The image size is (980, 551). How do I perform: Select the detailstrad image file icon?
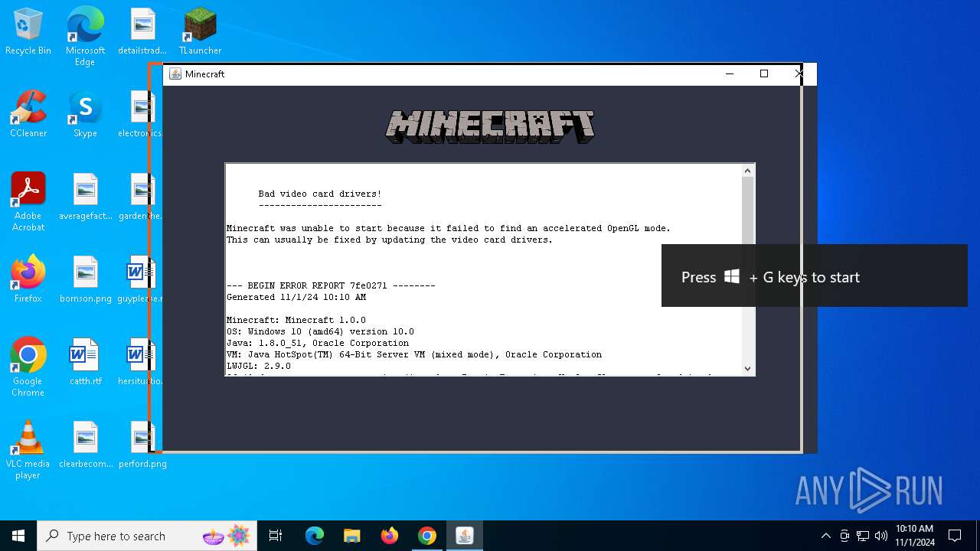coord(143,32)
